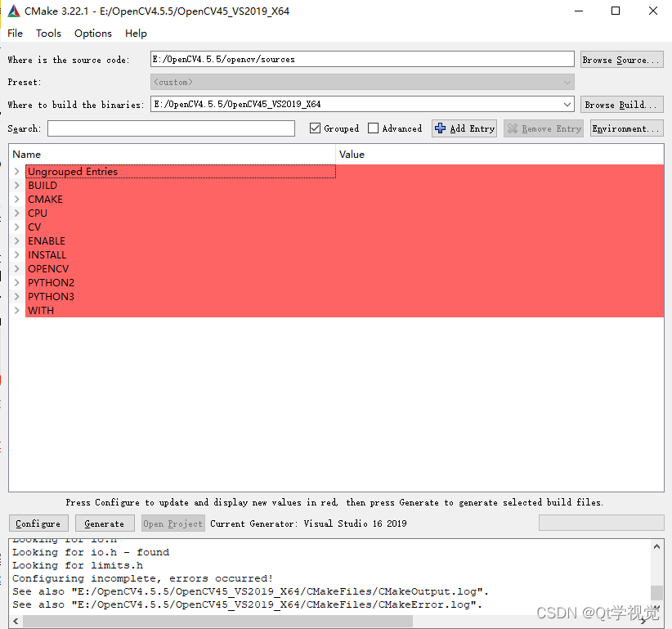Click the Generate button
Viewport: 672px width, 629px height.
point(105,523)
